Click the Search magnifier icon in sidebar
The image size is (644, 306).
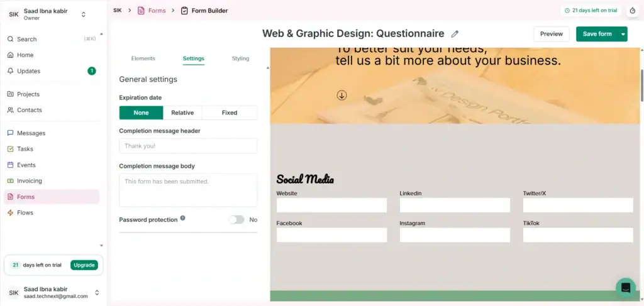[x=10, y=40]
